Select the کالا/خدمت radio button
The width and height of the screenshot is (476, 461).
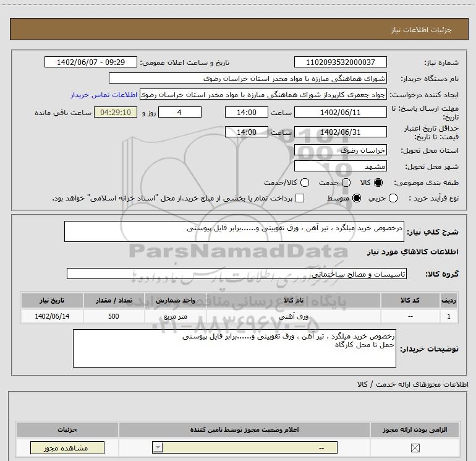pyautogui.click(x=305, y=183)
